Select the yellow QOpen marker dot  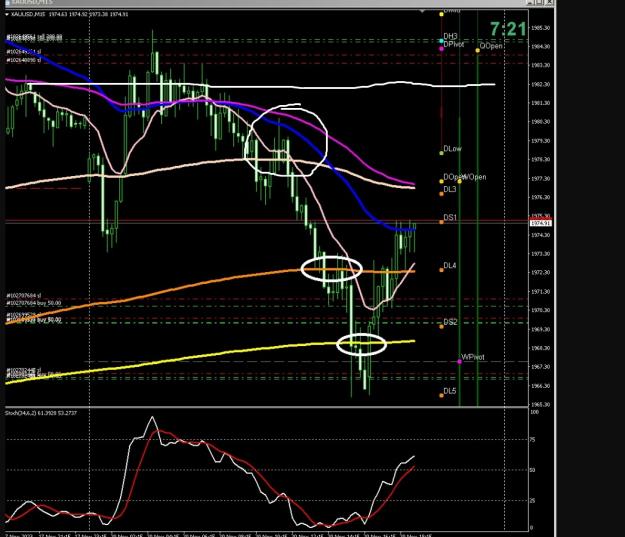(x=478, y=50)
